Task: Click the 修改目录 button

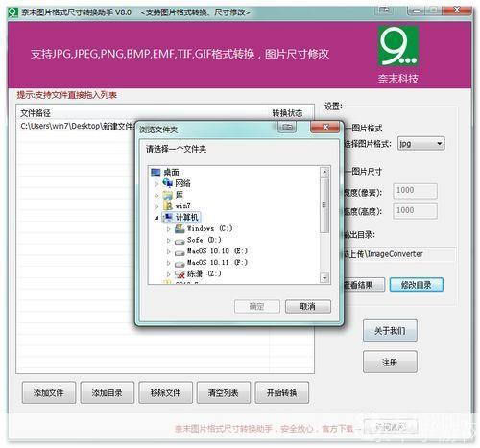Action: click(417, 285)
